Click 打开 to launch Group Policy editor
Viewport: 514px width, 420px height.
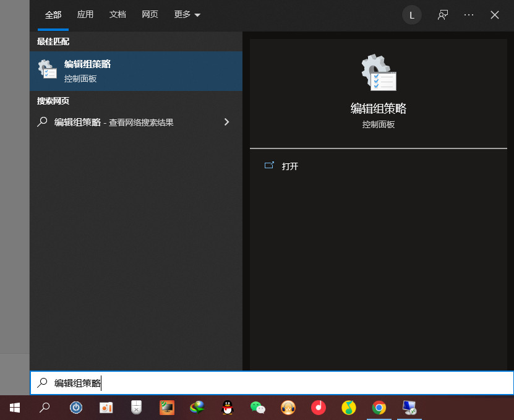[x=291, y=166]
